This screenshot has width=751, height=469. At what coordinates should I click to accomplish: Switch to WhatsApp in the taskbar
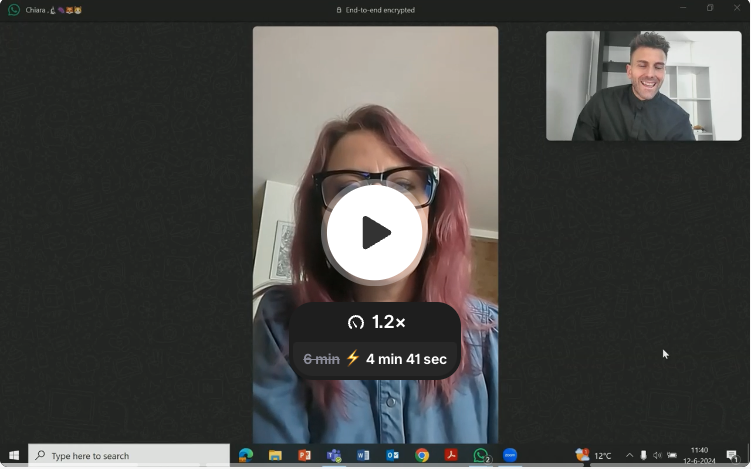coord(481,456)
